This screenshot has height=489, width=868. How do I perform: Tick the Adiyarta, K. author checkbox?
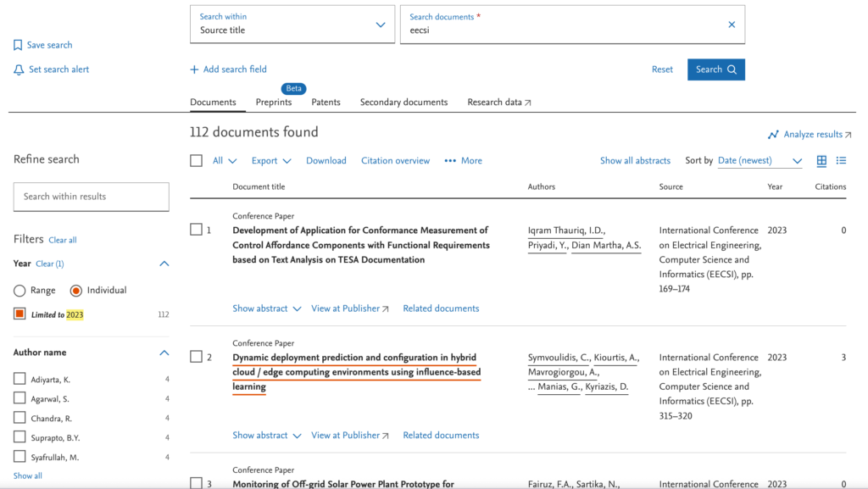click(x=19, y=380)
